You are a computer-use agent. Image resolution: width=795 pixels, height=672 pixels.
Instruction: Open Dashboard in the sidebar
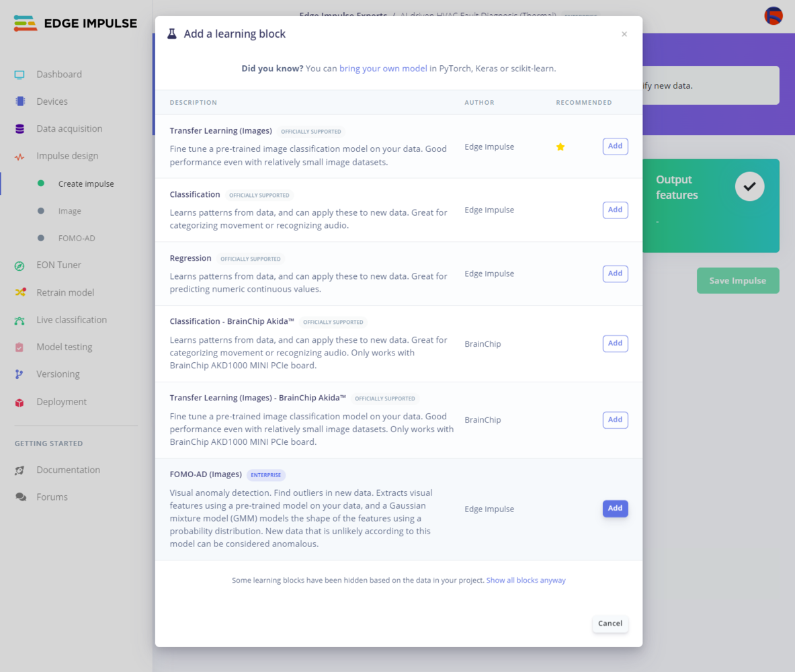59,75
